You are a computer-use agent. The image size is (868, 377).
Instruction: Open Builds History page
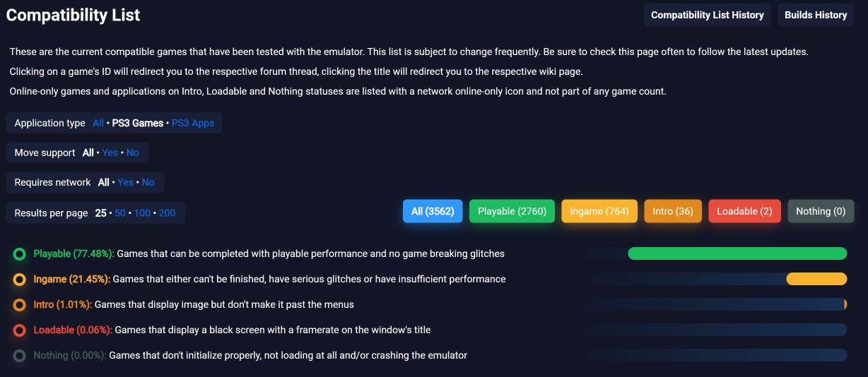click(x=816, y=15)
